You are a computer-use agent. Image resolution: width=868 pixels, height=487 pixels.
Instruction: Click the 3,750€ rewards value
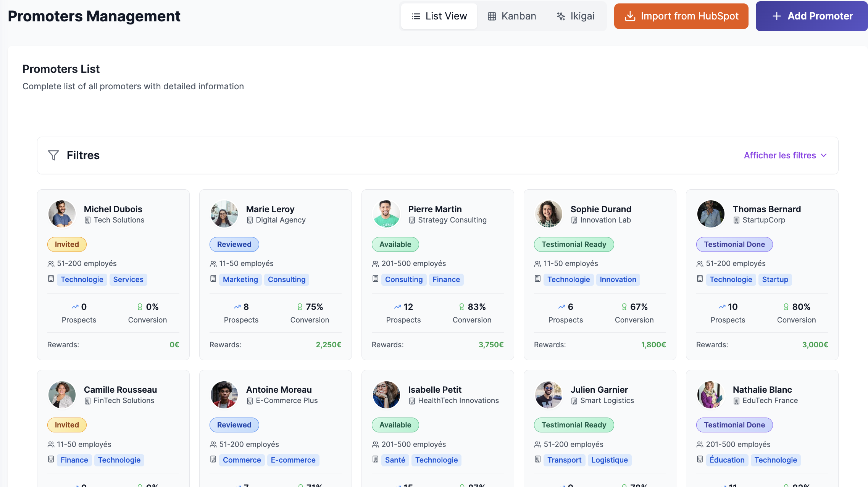[x=491, y=345]
